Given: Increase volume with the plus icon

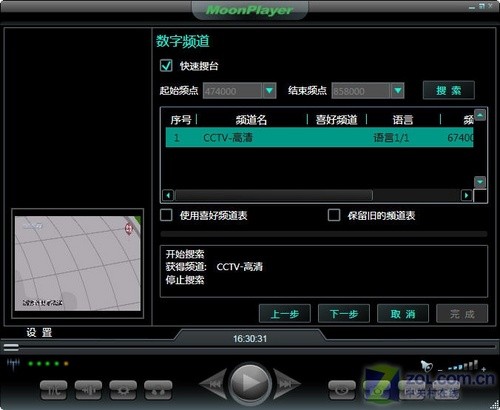Looking at the screenshot, I should pyautogui.click(x=483, y=369).
